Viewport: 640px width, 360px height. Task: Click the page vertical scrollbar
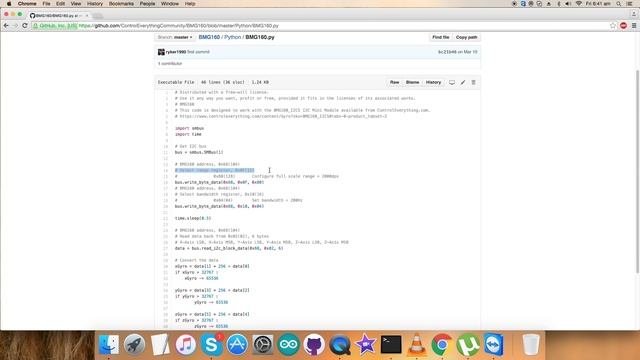point(637,171)
